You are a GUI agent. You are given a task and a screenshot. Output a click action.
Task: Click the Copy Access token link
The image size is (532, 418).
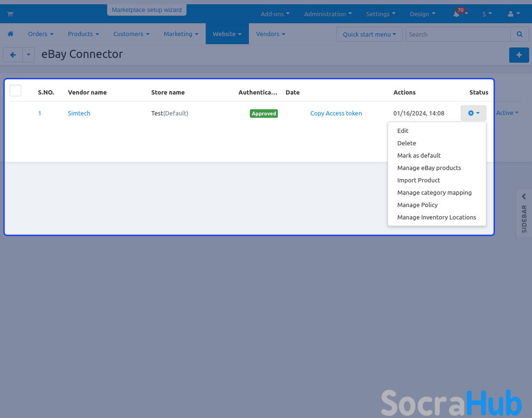(x=336, y=113)
